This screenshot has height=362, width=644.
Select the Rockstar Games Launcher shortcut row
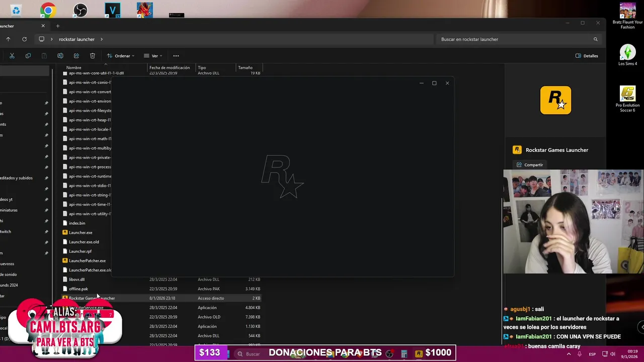[161, 298]
